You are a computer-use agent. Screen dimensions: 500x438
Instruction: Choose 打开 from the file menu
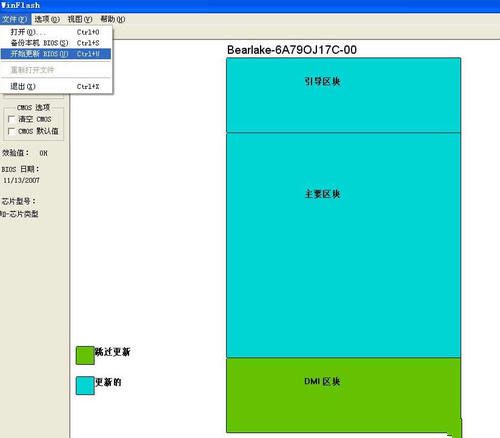pyautogui.click(x=56, y=32)
